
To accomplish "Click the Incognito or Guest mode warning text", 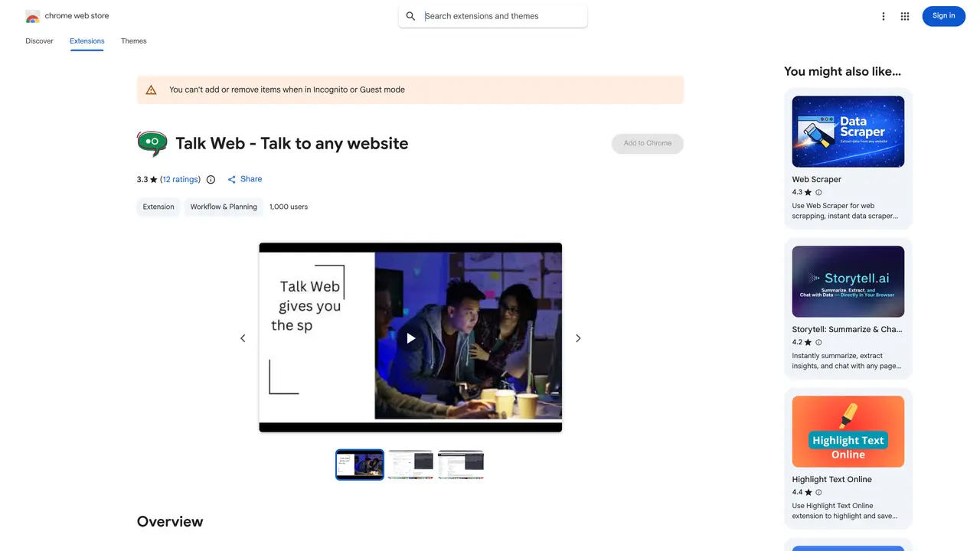I will click(287, 90).
